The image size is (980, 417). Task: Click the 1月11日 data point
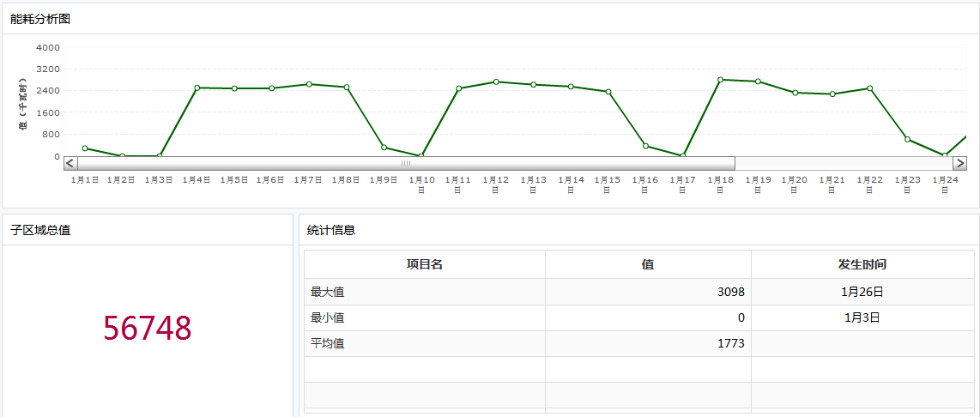point(458,88)
